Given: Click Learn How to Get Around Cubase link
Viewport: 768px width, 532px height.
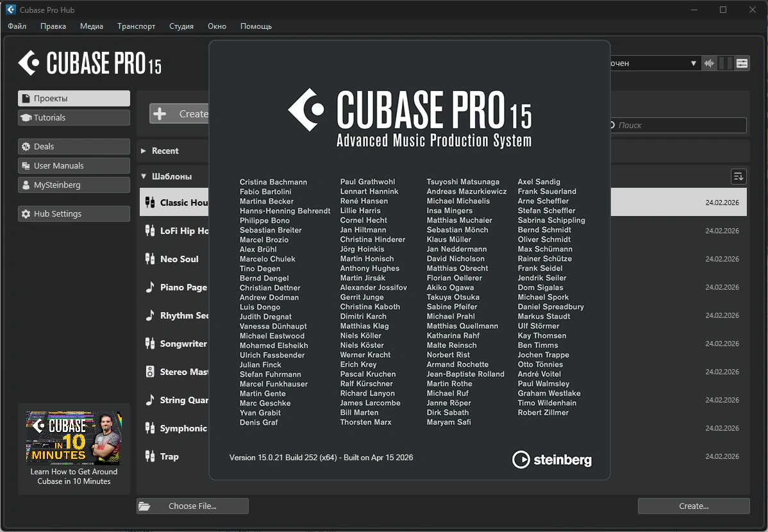Looking at the screenshot, I should coord(74,476).
